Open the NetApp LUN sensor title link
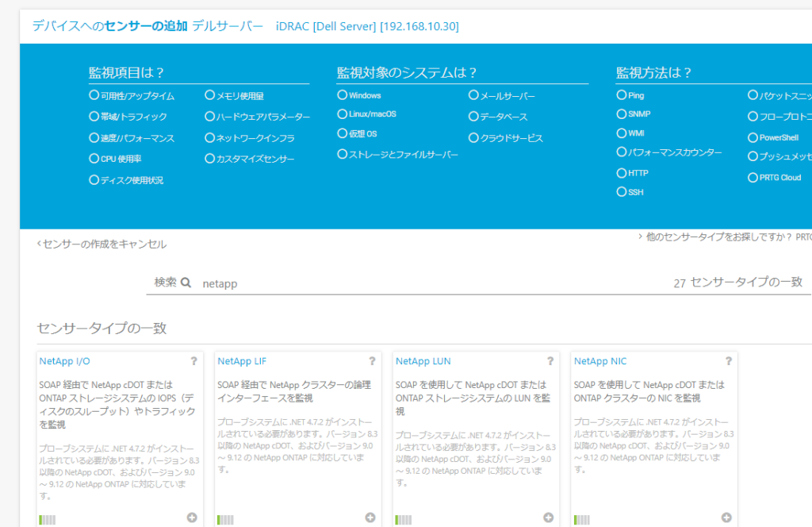 point(423,361)
